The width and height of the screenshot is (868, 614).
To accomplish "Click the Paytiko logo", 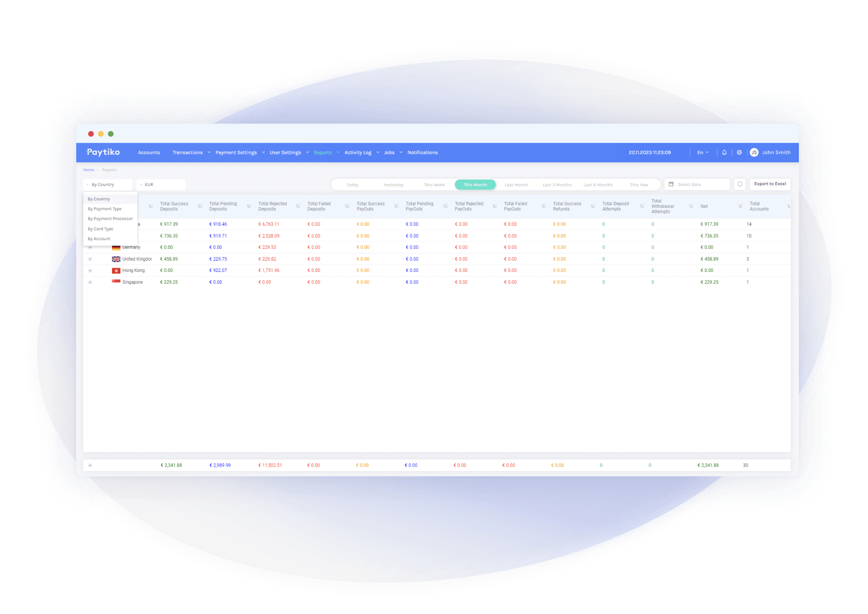I will 103,152.
